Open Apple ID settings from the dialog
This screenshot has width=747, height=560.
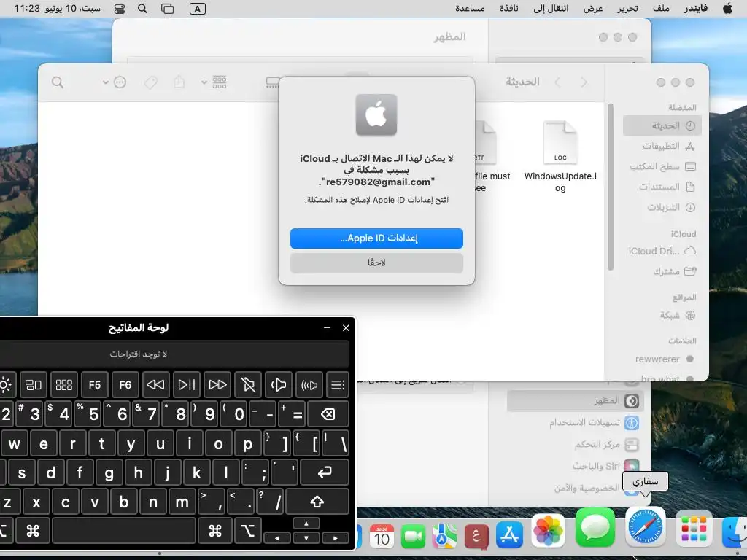coord(376,238)
